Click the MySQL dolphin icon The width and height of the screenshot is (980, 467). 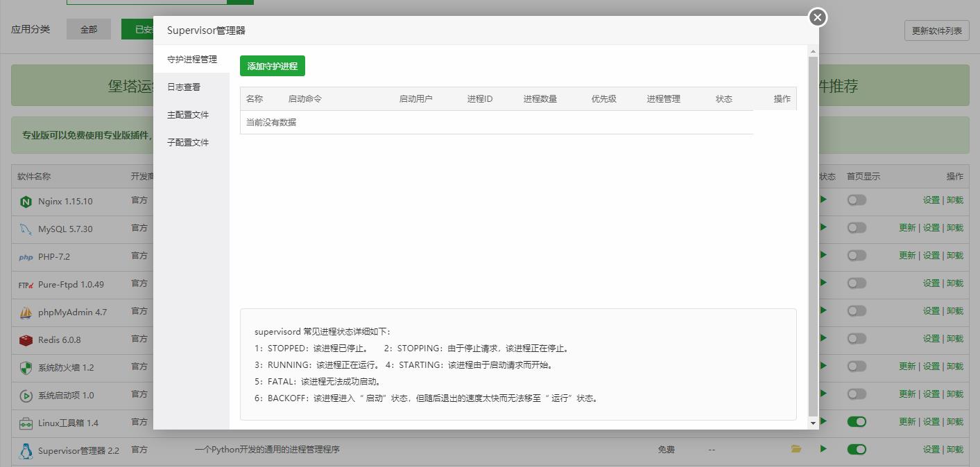[26, 229]
